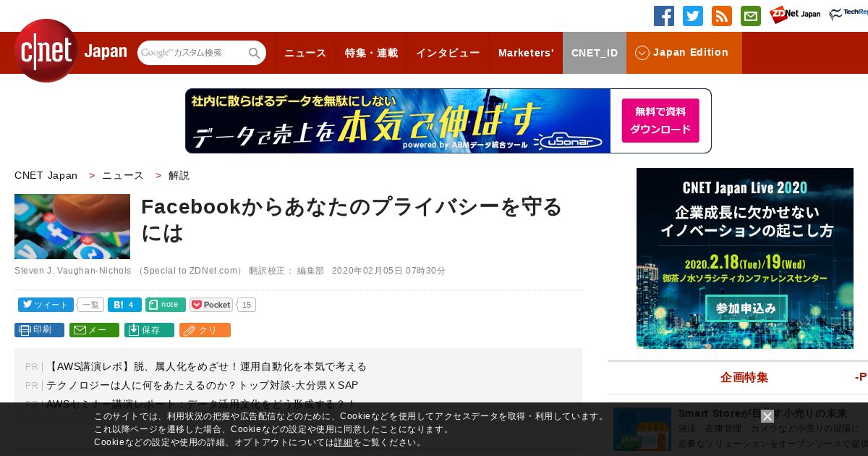Open the Facebook icon in the top bar
Viewport: 868px width, 456px height.
pos(664,16)
